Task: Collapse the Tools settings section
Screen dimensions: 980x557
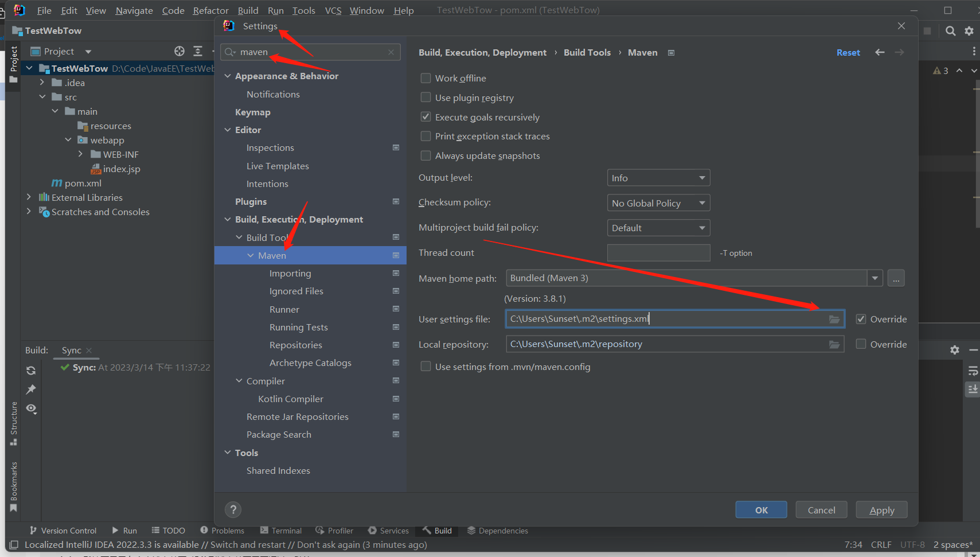Action: (x=228, y=453)
